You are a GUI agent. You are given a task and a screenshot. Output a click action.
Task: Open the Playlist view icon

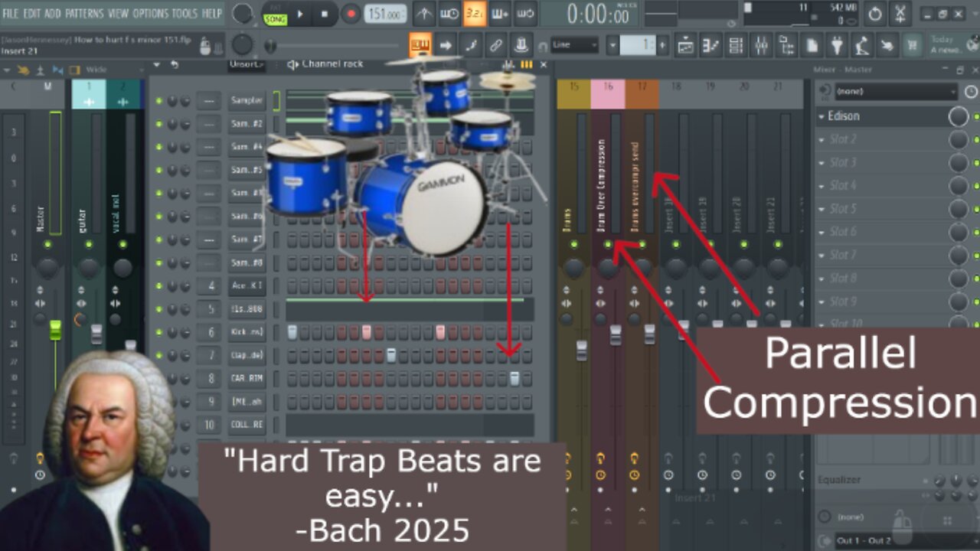click(x=685, y=45)
